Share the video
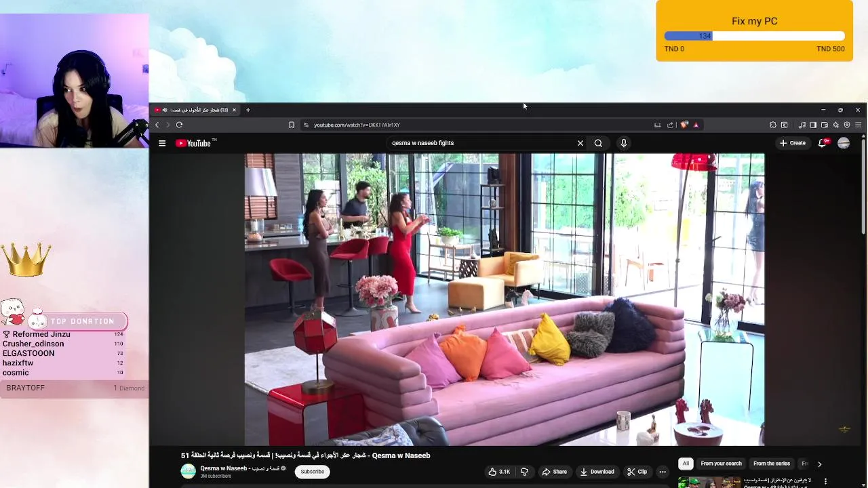868x488 pixels. click(554, 472)
